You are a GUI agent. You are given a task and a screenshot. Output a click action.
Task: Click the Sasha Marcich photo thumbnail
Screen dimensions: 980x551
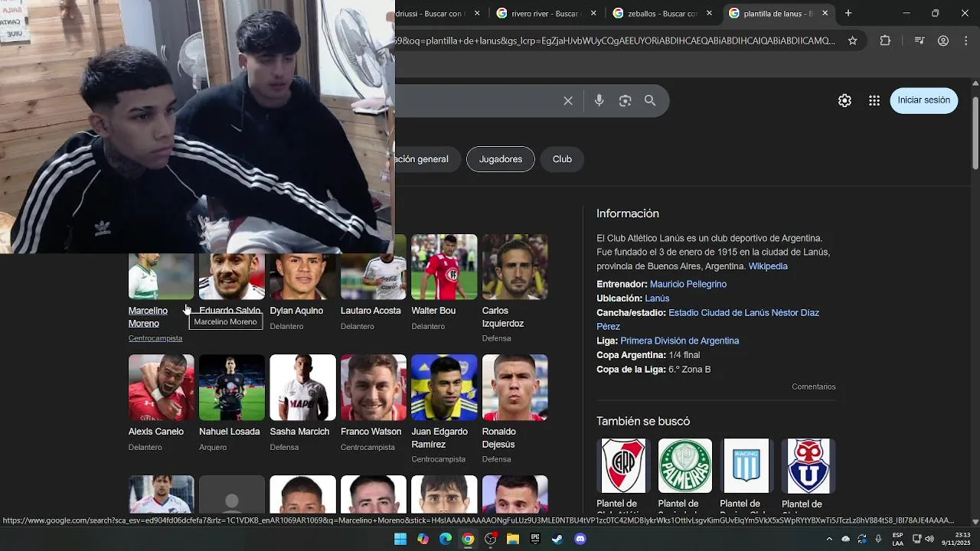point(302,387)
